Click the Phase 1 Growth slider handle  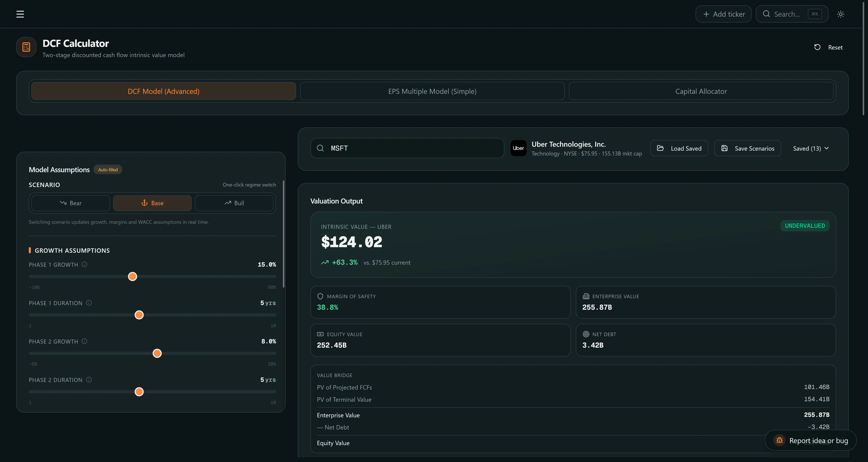tap(132, 276)
